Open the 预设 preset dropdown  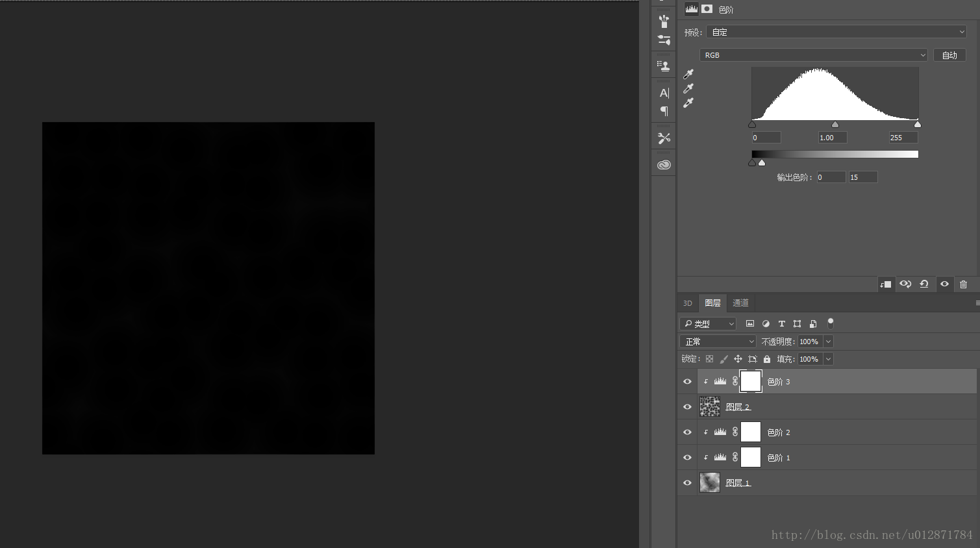pos(836,32)
